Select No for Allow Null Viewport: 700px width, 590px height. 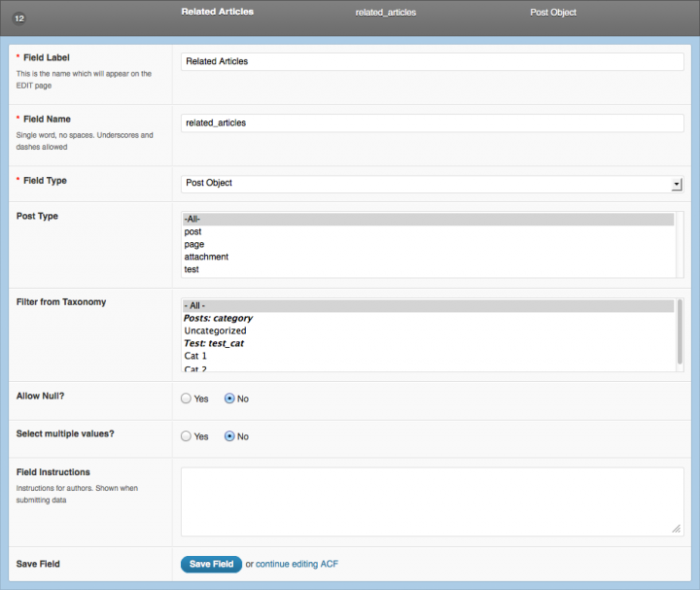pyautogui.click(x=229, y=399)
